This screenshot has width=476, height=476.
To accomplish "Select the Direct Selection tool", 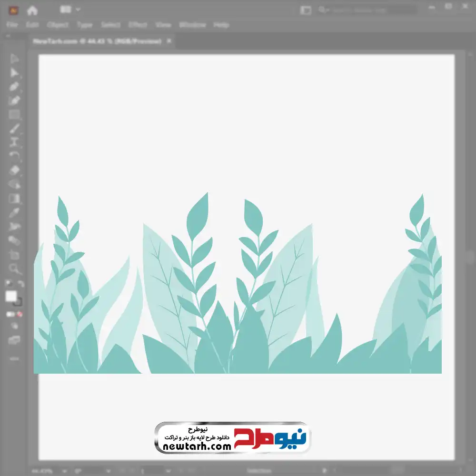I will [x=14, y=73].
